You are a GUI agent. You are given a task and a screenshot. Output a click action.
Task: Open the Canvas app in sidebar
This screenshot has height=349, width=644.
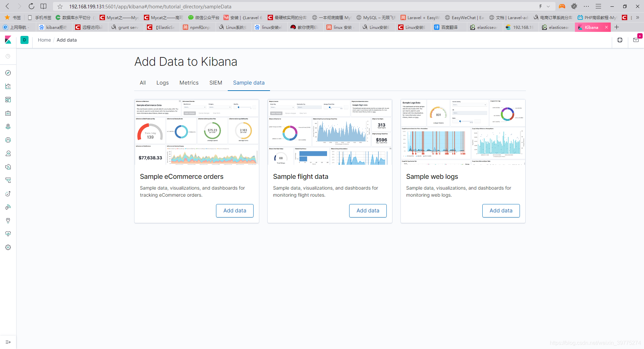tap(8, 113)
